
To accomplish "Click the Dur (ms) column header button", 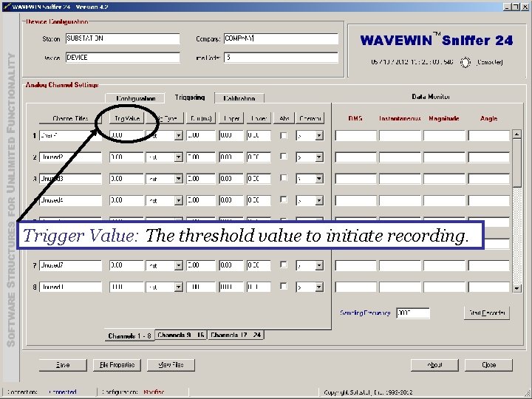I will pos(201,118).
